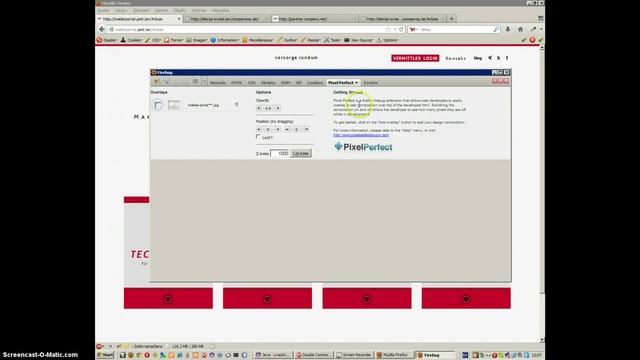Open Resize menu in Web Developer toolbar
The width and height of the screenshot is (640, 360).
311,40
